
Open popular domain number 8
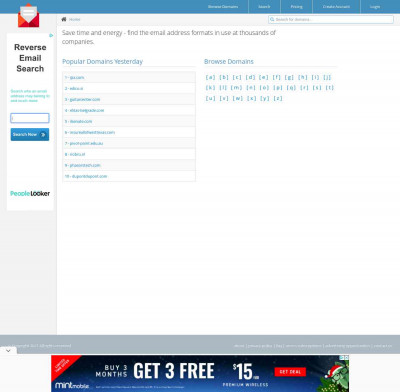(75, 154)
